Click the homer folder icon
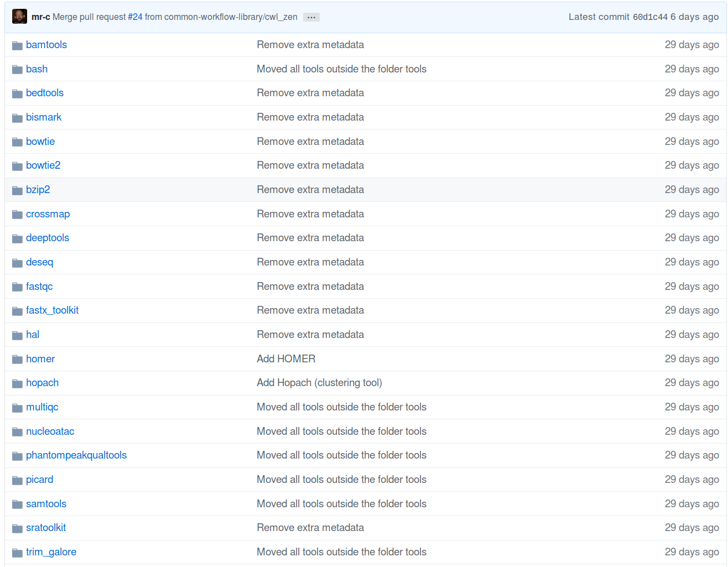This screenshot has width=728, height=567. pyautogui.click(x=17, y=360)
